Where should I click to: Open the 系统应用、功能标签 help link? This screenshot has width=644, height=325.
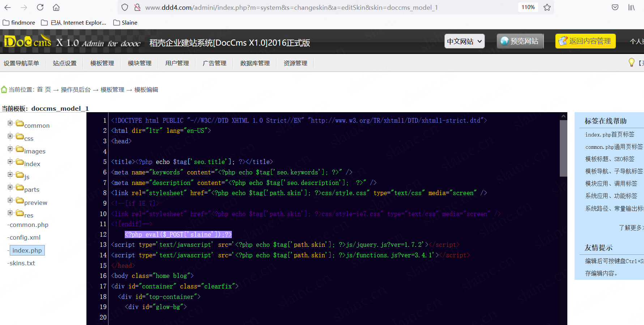pyautogui.click(x=611, y=196)
